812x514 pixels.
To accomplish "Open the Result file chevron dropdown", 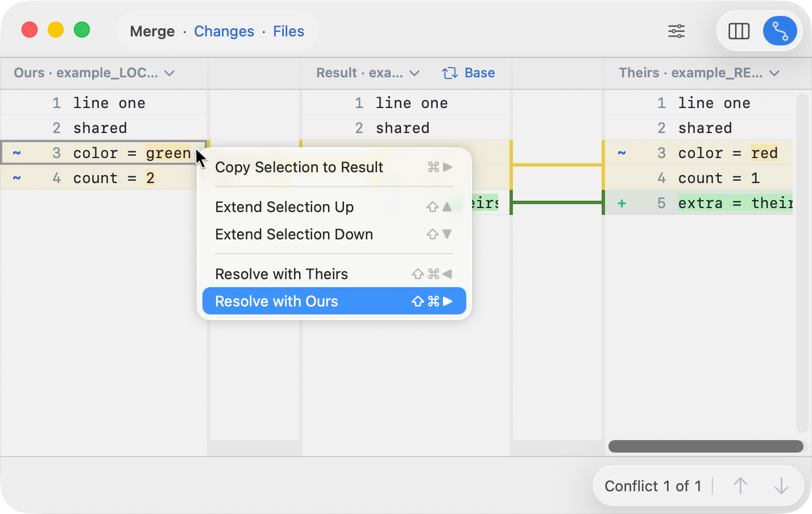I will (415, 73).
